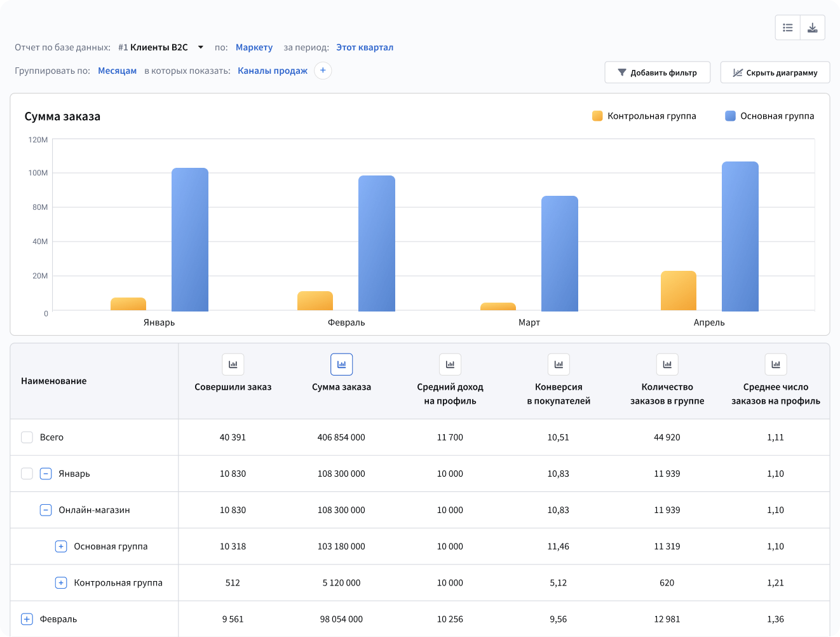Show chart for Количество заказов в группе
Screen dimensions: 840x637
[667, 364]
